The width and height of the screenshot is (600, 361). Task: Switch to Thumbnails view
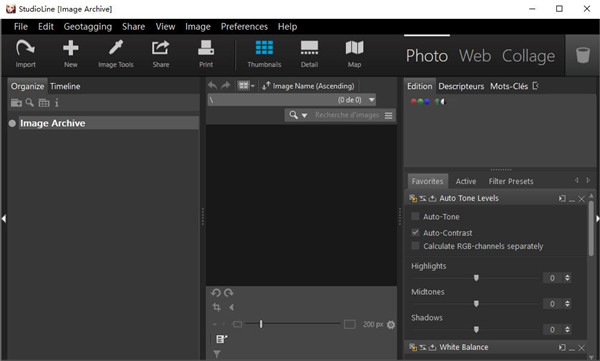point(264,54)
